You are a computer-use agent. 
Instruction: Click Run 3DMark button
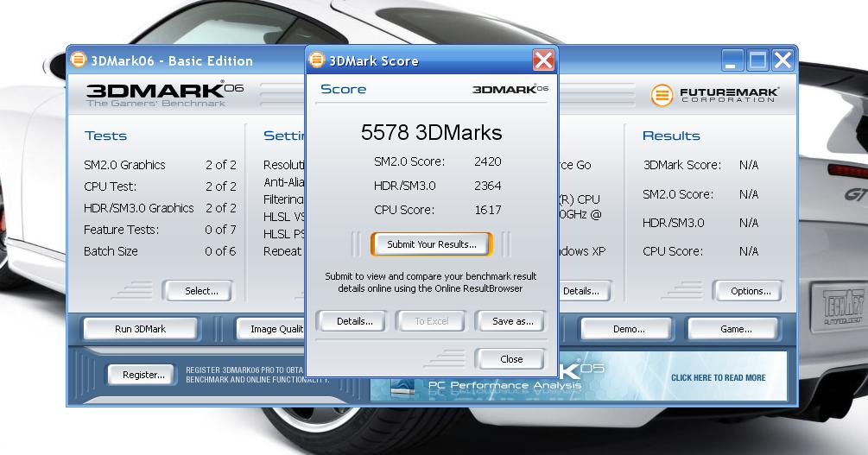[x=140, y=329]
